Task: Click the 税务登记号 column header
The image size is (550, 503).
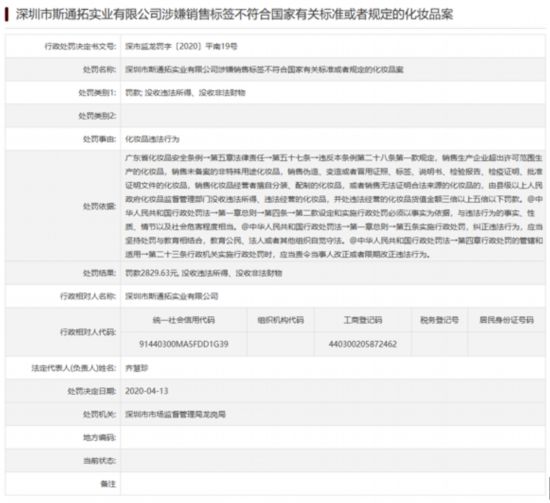Action: tap(440, 320)
